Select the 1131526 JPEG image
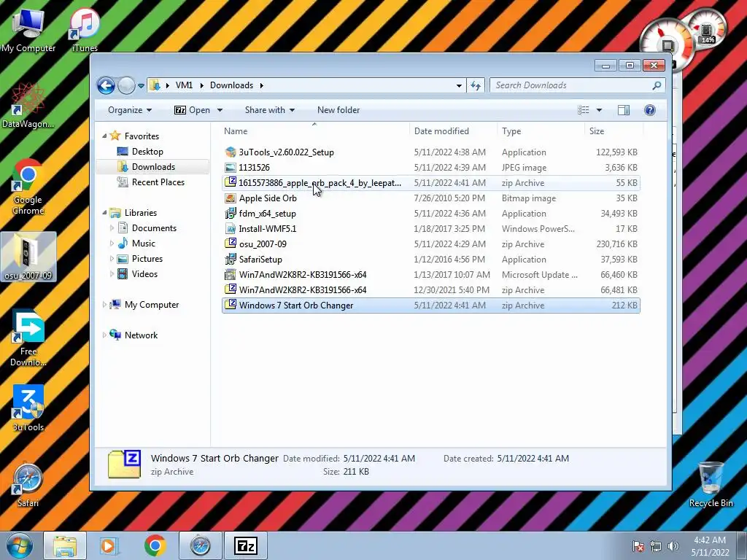 click(x=430, y=168)
